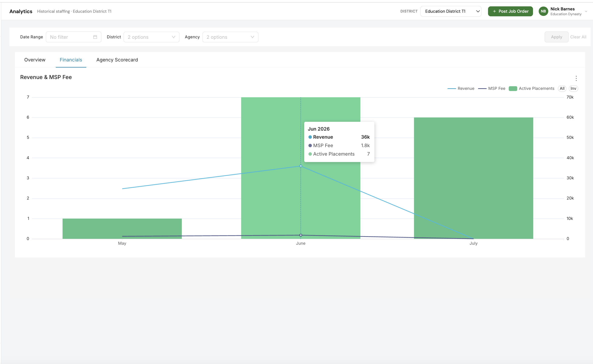Click the June MSP Fee data point

pos(301,235)
